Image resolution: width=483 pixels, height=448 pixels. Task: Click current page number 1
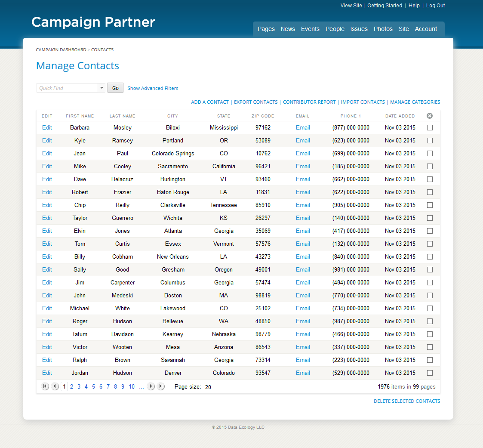coord(64,387)
